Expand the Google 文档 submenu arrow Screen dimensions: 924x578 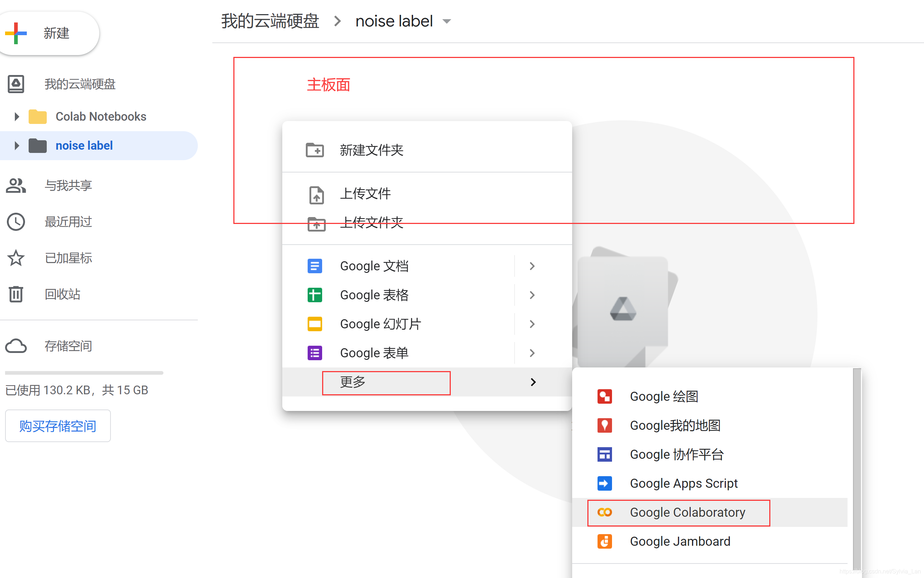(x=532, y=266)
